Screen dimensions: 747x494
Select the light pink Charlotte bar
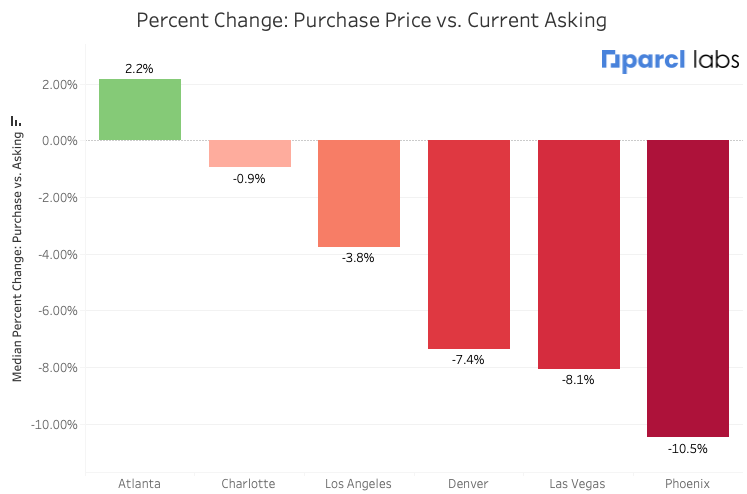coord(249,153)
